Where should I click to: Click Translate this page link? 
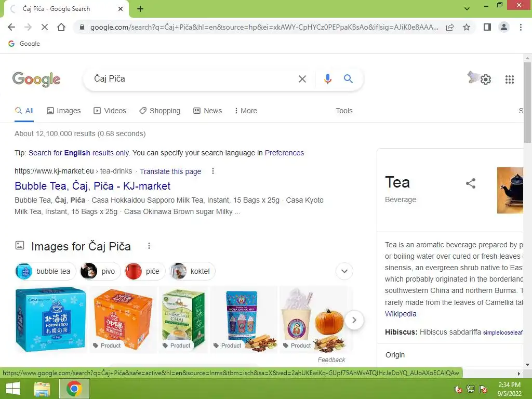click(170, 171)
